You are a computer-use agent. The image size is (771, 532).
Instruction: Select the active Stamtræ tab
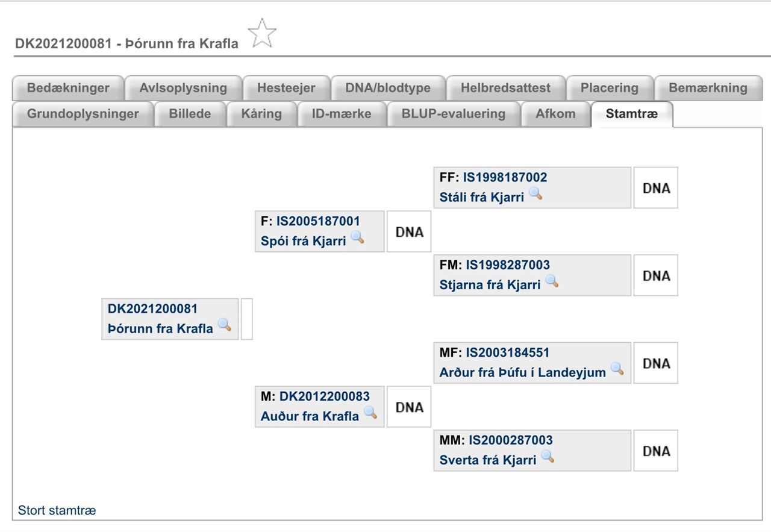tap(632, 114)
